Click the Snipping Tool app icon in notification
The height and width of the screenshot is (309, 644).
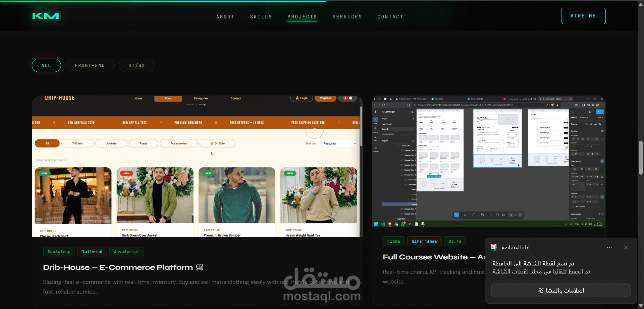pyautogui.click(x=495, y=247)
